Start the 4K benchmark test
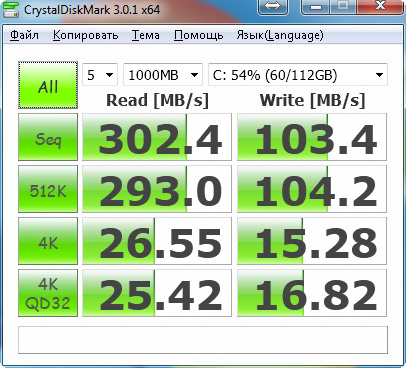The height and width of the screenshot is (368, 406). click(x=48, y=241)
